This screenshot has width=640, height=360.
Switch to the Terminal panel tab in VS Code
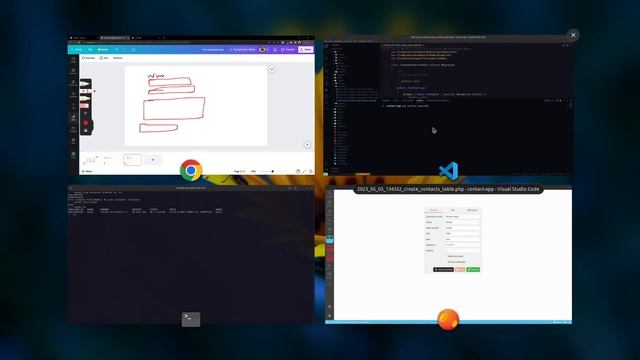click(420, 100)
